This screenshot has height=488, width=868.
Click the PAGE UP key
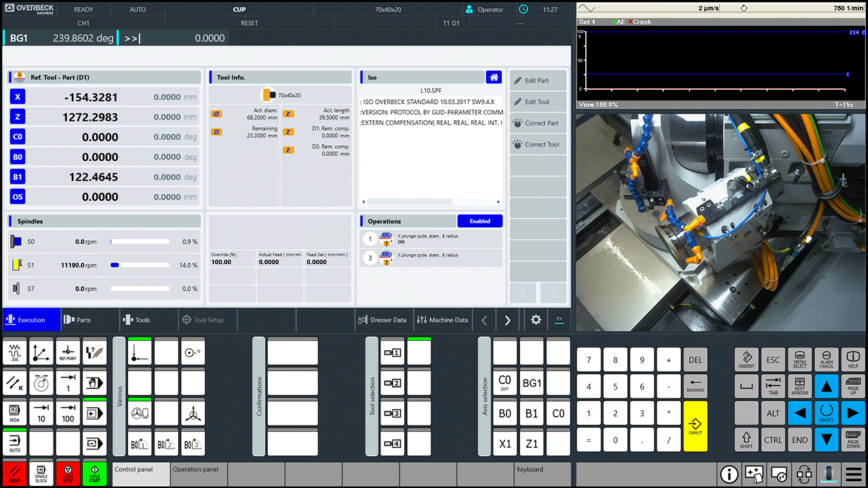(853, 387)
